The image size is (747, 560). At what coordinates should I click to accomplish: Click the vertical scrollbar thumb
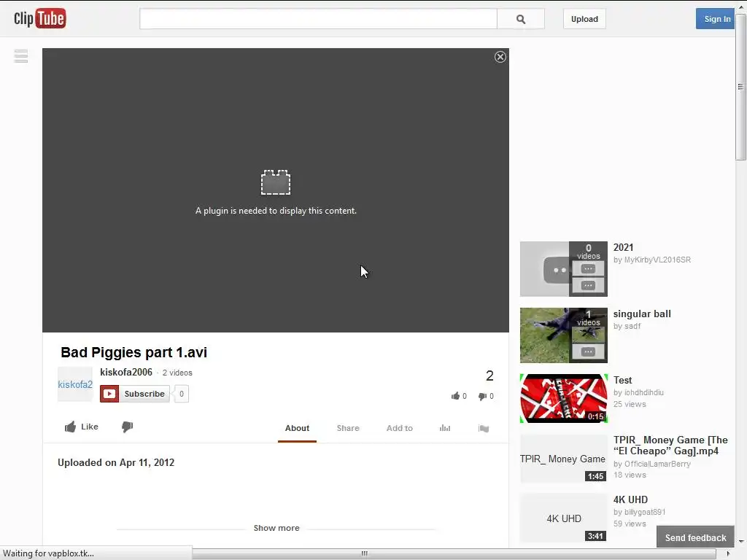pyautogui.click(x=740, y=87)
